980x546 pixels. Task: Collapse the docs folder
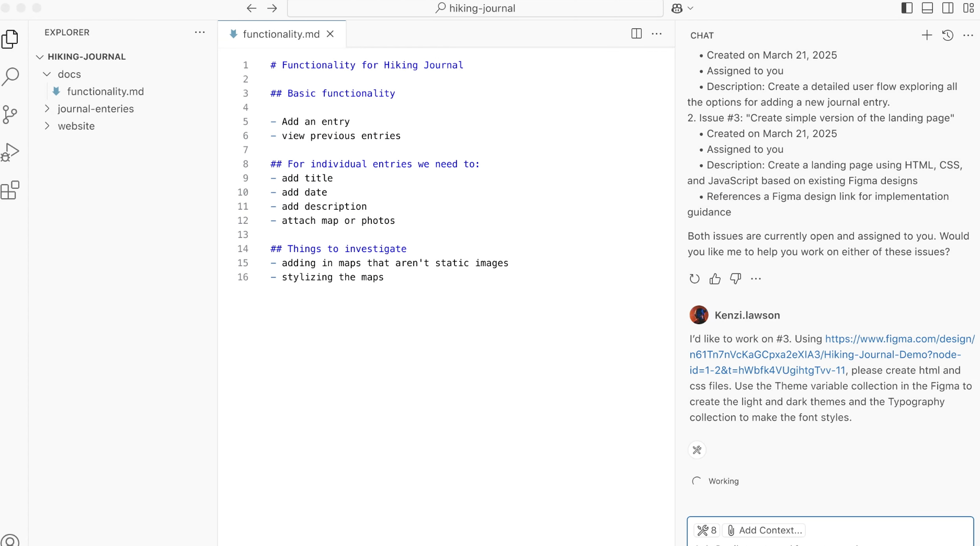click(47, 74)
